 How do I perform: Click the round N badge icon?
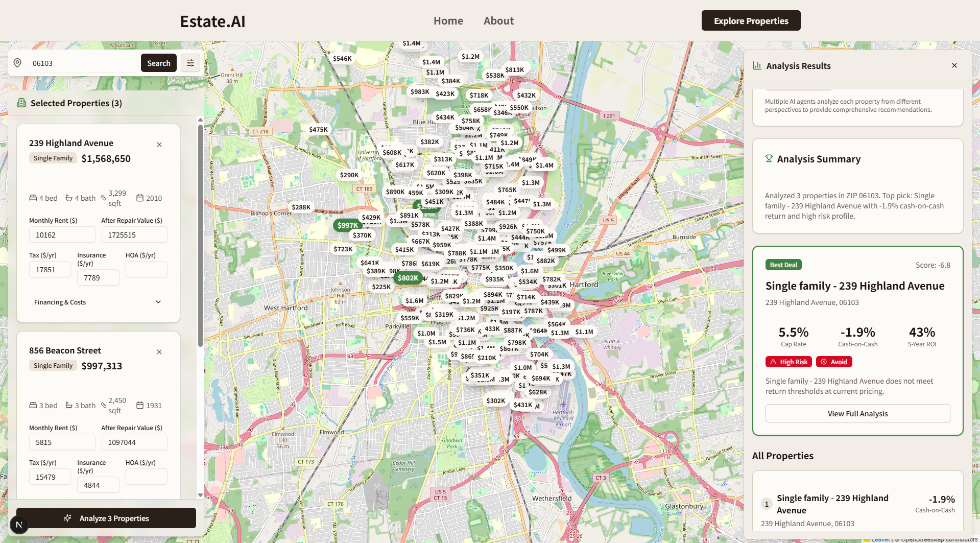(x=19, y=525)
